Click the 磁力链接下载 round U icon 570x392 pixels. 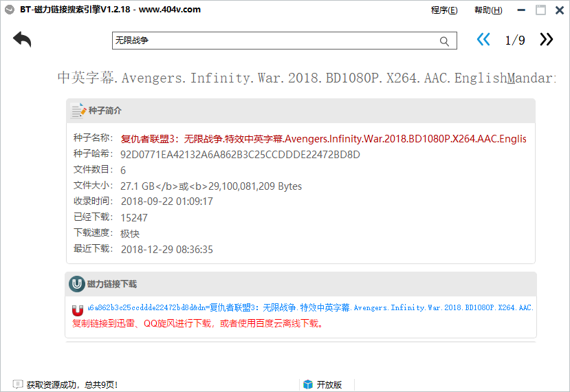[x=76, y=284]
